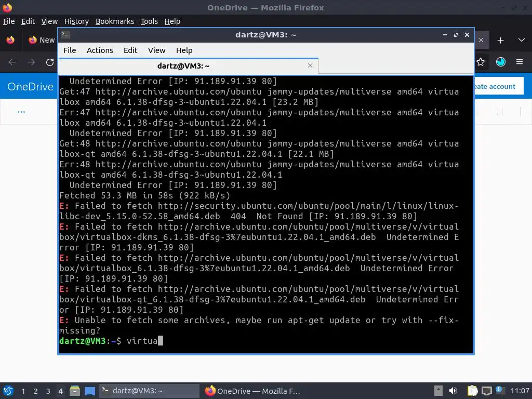
Task: Close the terminal window
Action: [x=467, y=35]
